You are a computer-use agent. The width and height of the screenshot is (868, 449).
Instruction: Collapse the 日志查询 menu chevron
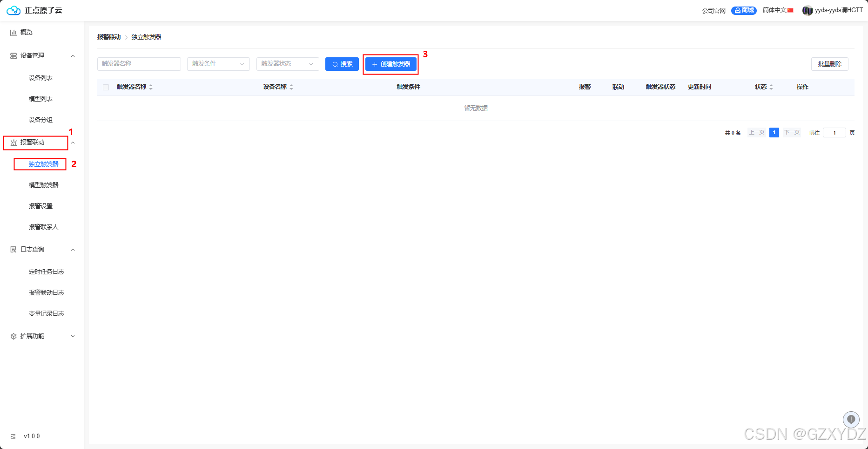73,250
